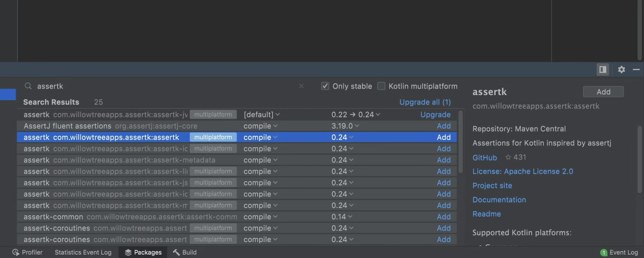Click Add for AssertJ fluent assertions
The height and width of the screenshot is (258, 644).
[444, 126]
